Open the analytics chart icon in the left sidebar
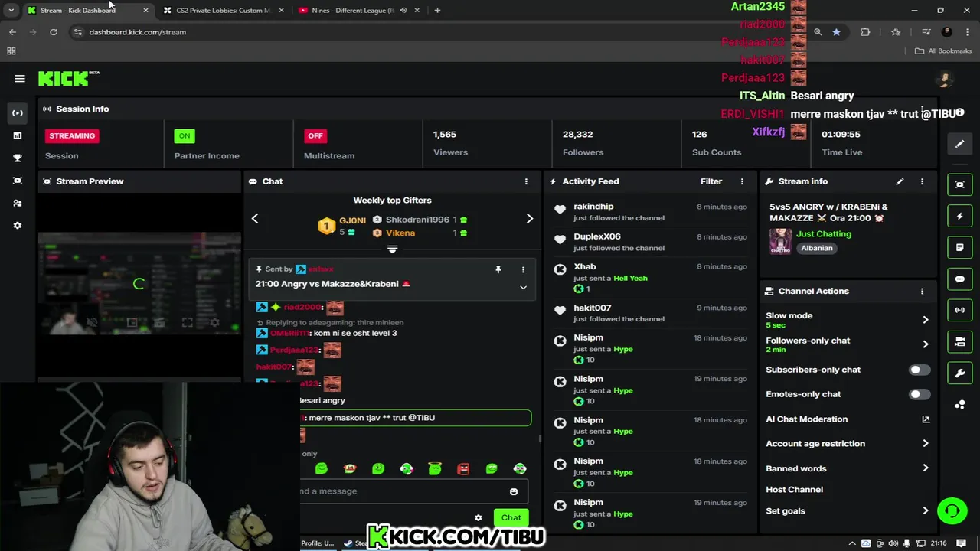The width and height of the screenshot is (980, 551). click(18, 135)
